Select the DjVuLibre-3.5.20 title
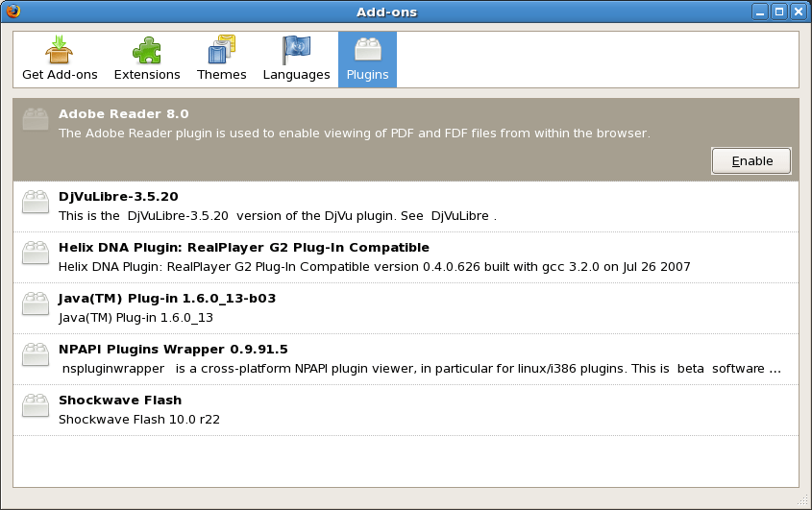The image size is (812, 510). [118, 197]
